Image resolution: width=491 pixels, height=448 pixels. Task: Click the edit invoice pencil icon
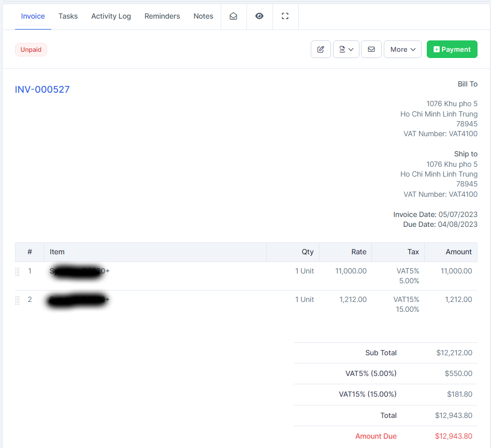(321, 50)
